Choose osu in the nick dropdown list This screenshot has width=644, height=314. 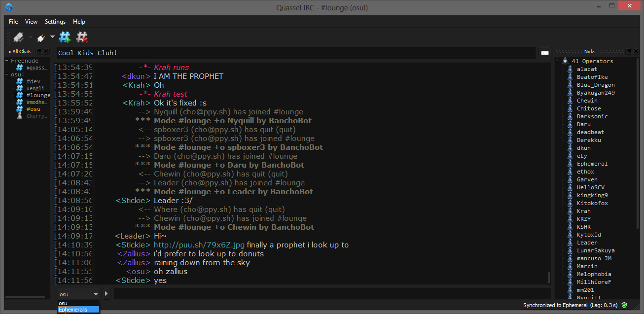coord(78,303)
